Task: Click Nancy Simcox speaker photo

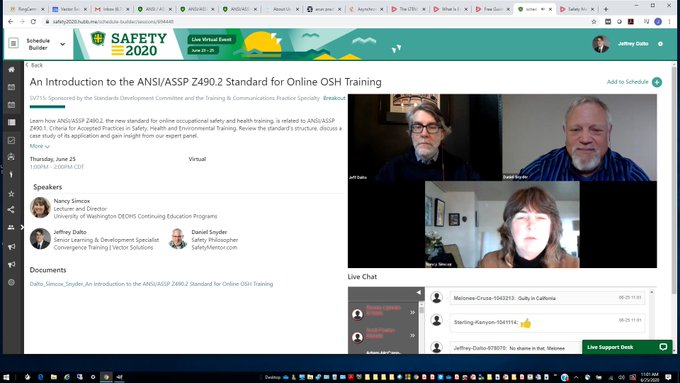Action: [x=40, y=207]
